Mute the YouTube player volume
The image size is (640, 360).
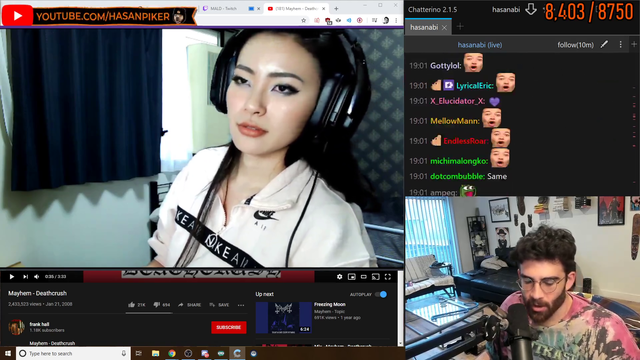pyautogui.click(x=37, y=277)
